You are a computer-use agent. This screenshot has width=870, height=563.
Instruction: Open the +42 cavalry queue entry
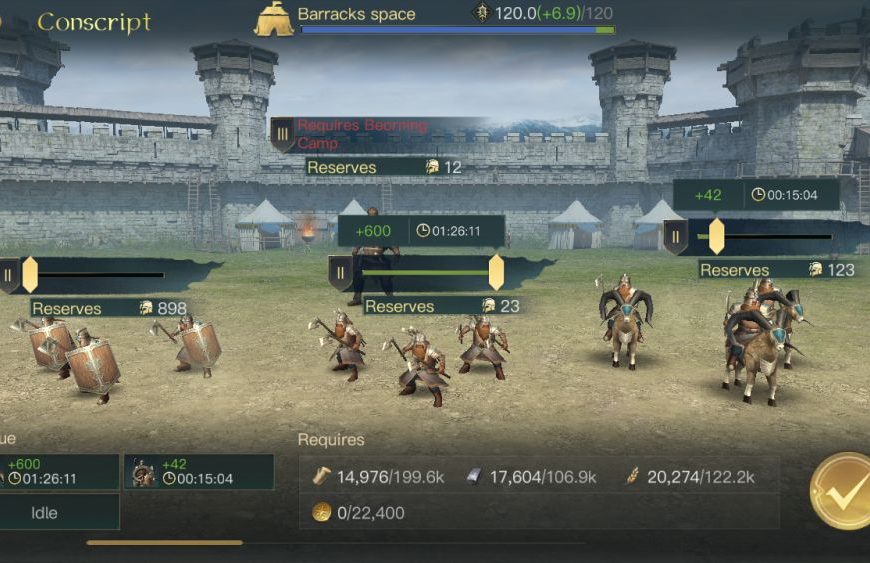[199, 472]
